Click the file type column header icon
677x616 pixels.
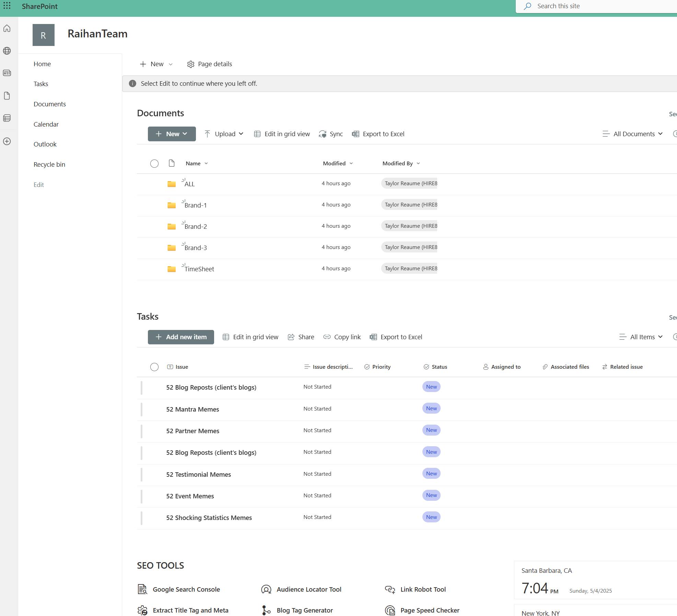click(172, 163)
